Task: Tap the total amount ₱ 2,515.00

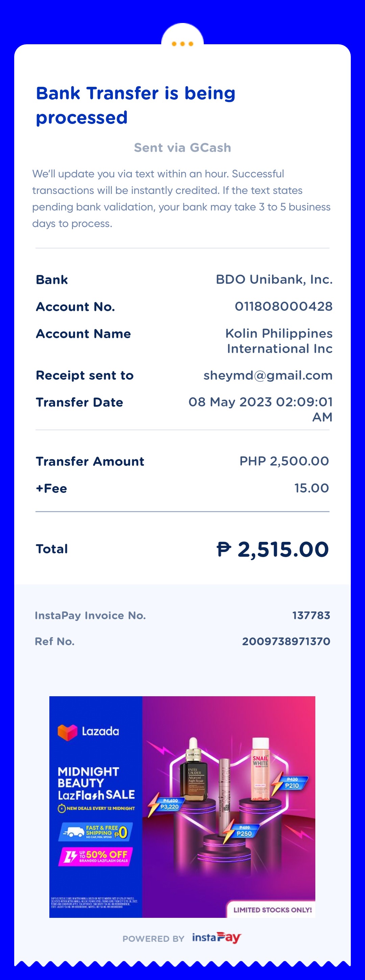Action: pyautogui.click(x=272, y=549)
